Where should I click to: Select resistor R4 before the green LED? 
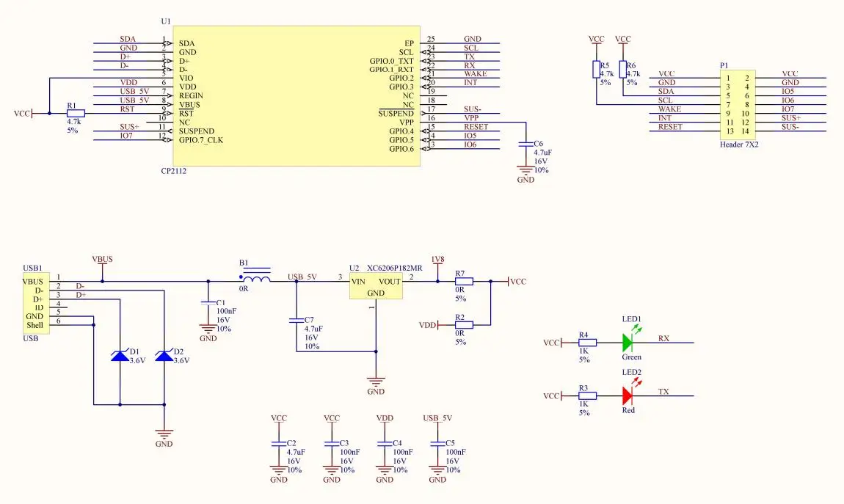point(588,343)
